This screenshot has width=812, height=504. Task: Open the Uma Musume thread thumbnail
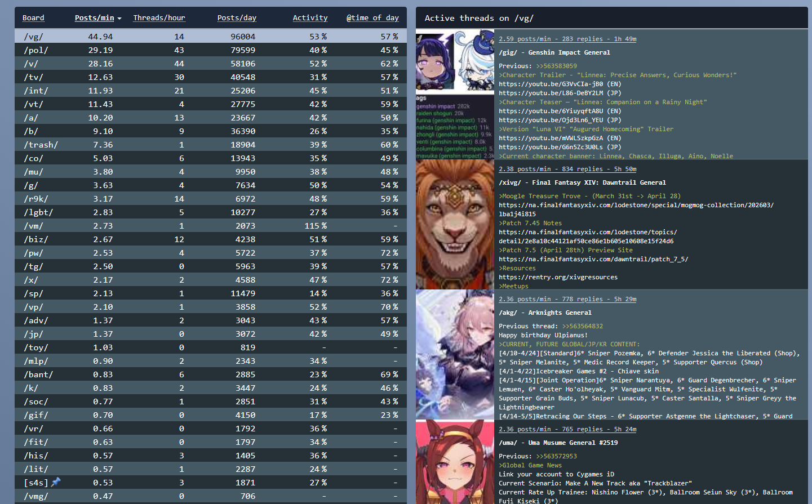click(x=455, y=462)
